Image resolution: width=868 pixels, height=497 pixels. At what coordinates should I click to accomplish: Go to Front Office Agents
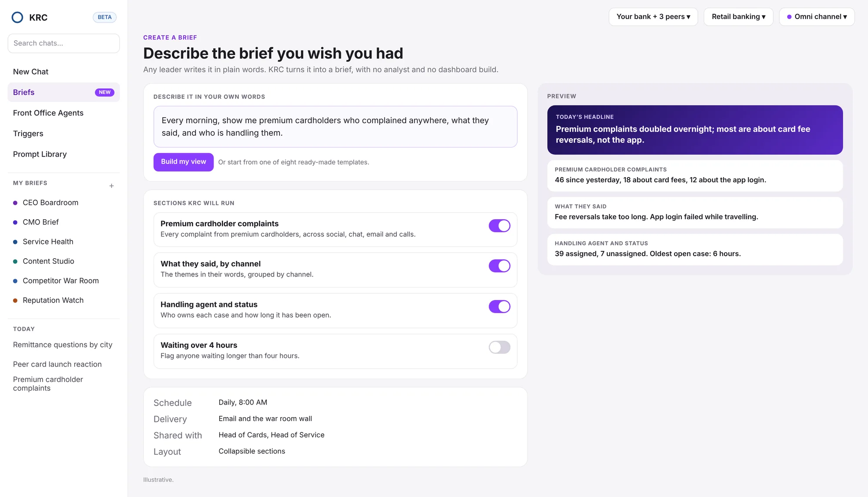pos(64,113)
